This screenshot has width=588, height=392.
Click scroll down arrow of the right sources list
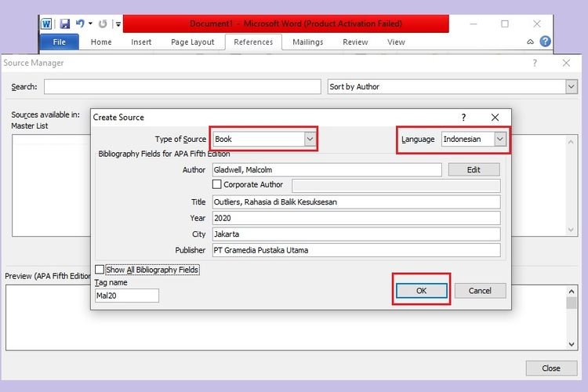(x=571, y=230)
